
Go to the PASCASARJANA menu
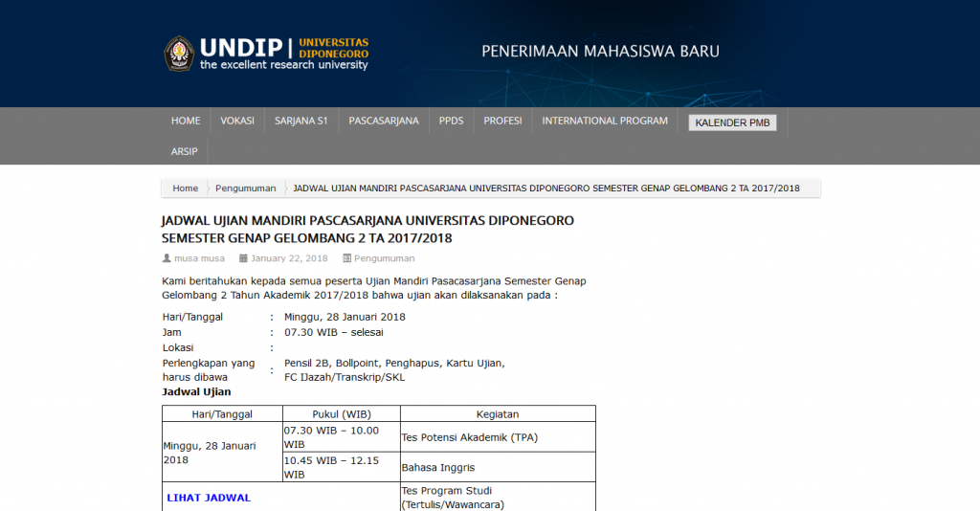pos(383,122)
